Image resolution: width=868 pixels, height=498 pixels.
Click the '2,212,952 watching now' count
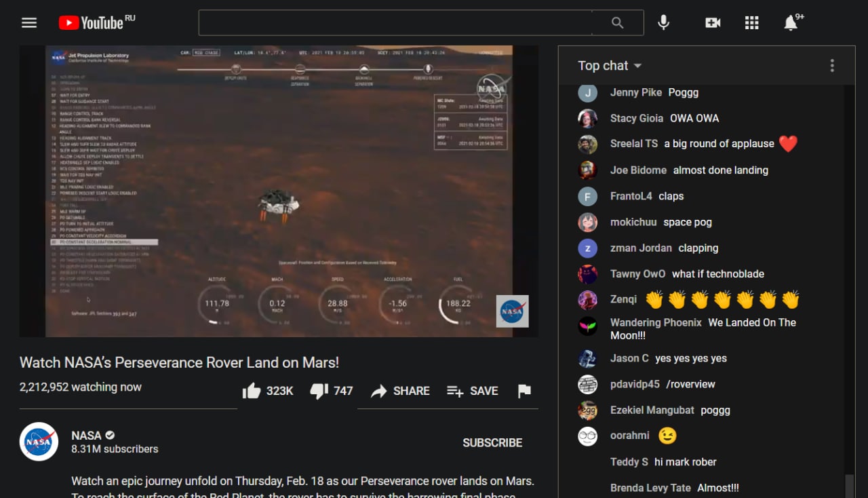click(81, 387)
